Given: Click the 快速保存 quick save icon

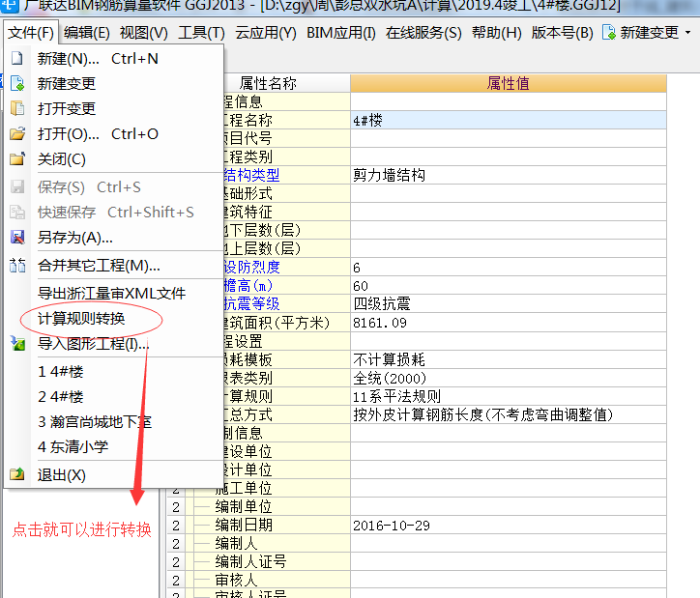Looking at the screenshot, I should pos(17,213).
